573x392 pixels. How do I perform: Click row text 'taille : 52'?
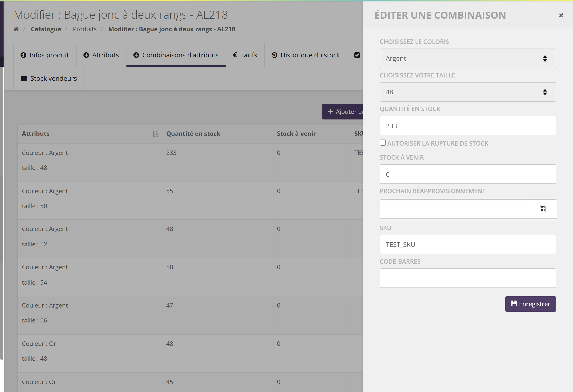tap(35, 244)
